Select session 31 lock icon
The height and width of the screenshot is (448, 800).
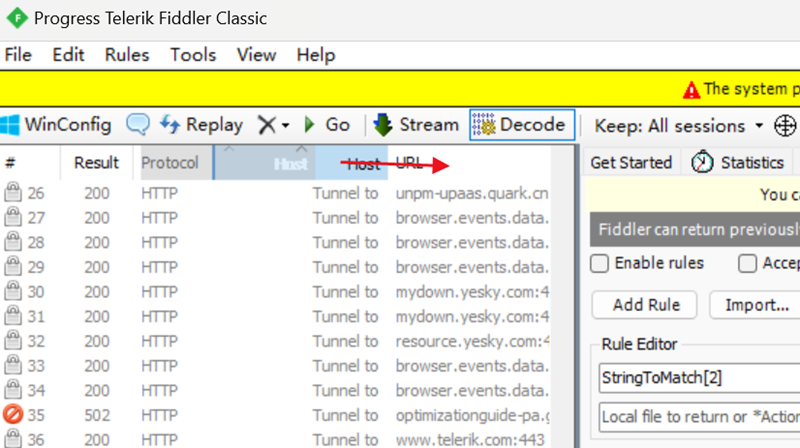13,315
